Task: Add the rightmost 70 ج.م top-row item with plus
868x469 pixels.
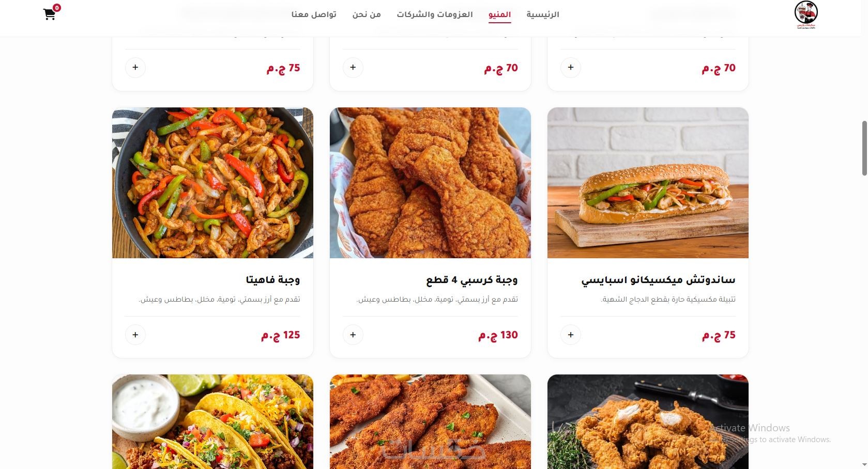Action: click(x=571, y=68)
